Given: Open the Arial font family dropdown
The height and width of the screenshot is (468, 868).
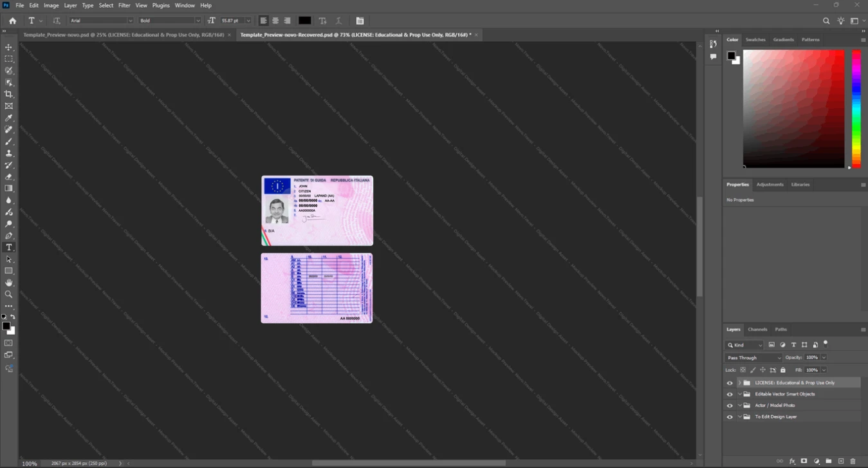Looking at the screenshot, I should (101, 21).
